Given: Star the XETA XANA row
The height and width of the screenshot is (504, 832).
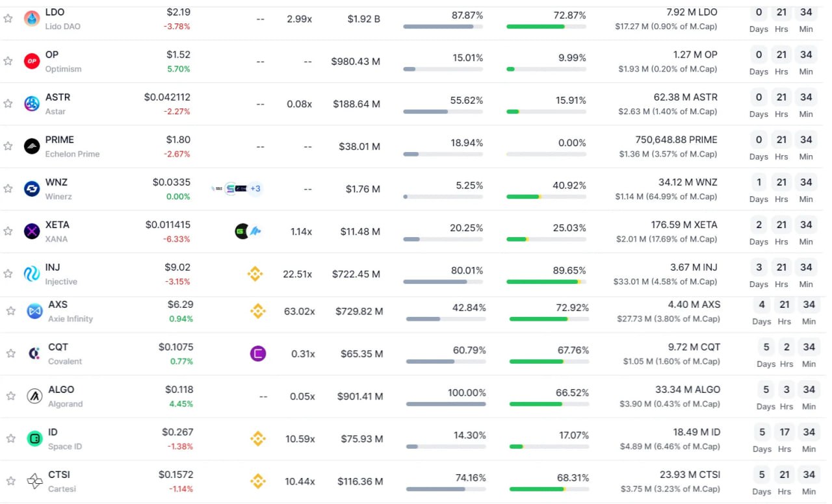Looking at the screenshot, I should pyautogui.click(x=8, y=231).
